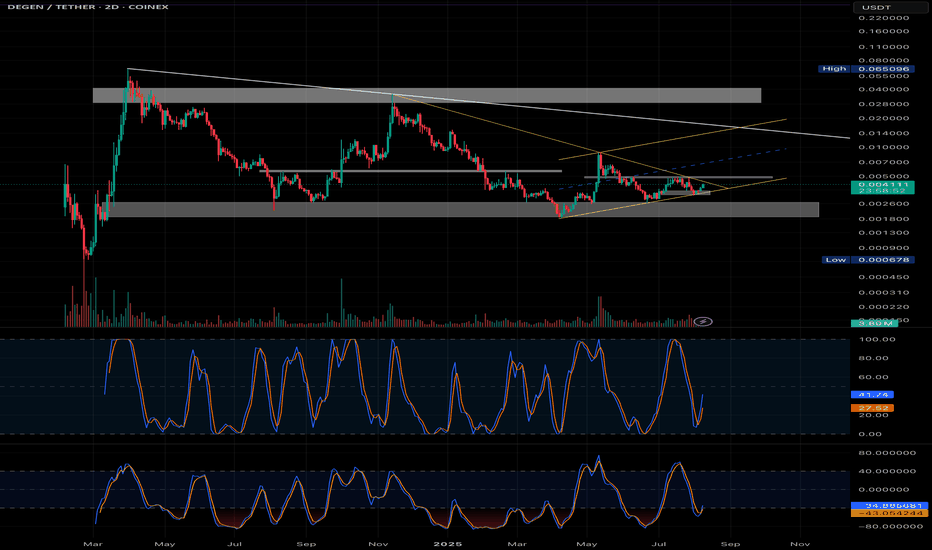Screen dimensions: 932x550
Task: Click the 0.000450 price axis label
Action: click(x=884, y=277)
